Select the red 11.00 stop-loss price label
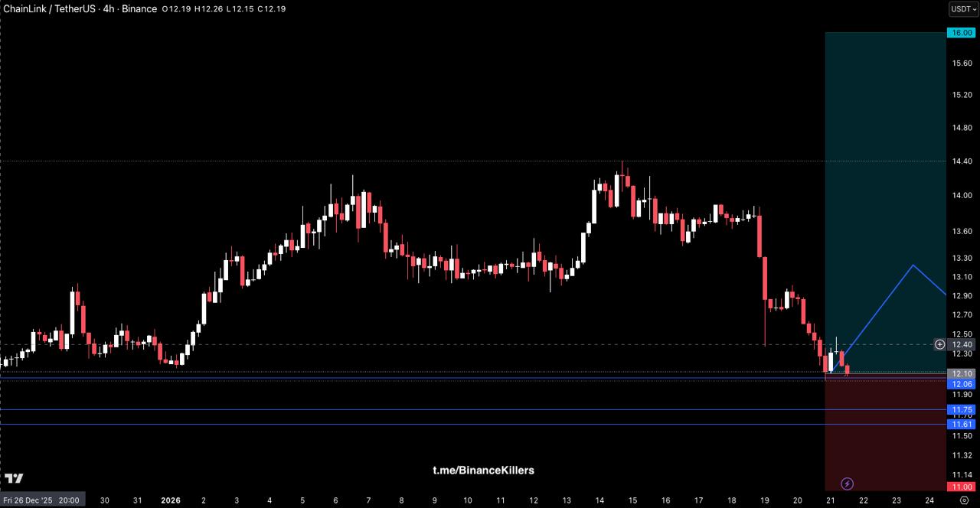980x508 pixels. pos(960,487)
